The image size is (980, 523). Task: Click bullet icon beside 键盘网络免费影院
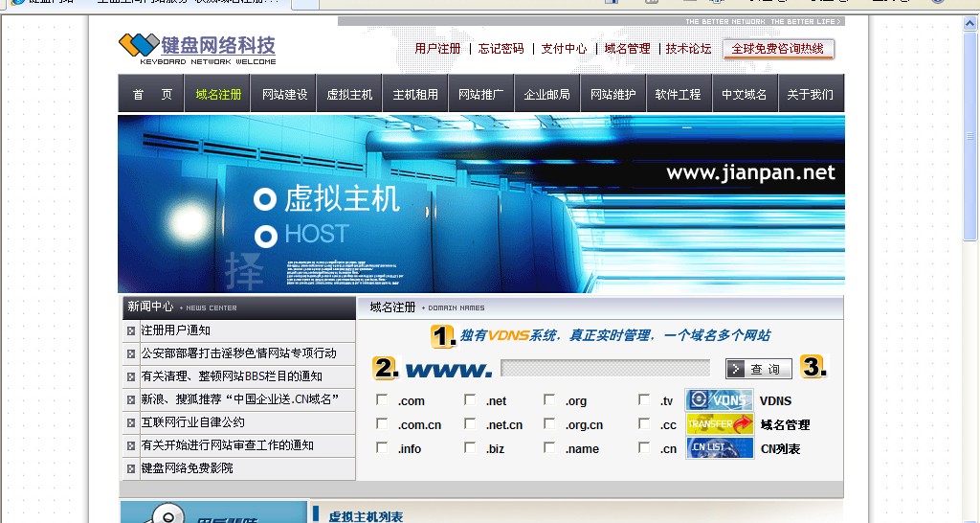pyautogui.click(x=130, y=468)
